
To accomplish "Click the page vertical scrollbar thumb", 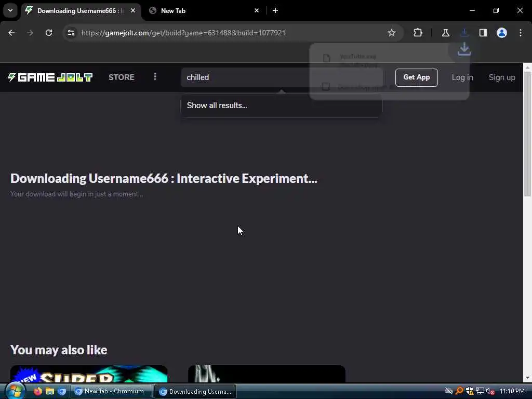I will pyautogui.click(x=527, y=134).
